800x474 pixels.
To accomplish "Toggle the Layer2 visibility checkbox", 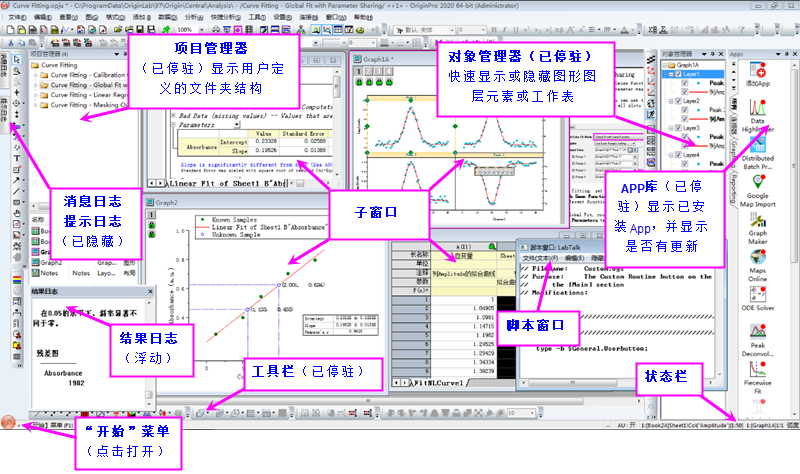I will point(678,101).
